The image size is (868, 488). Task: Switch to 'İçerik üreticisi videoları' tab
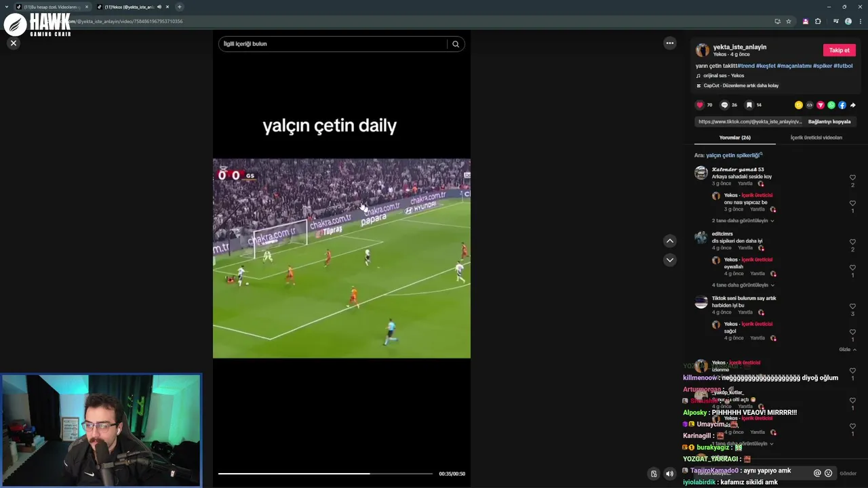[816, 138]
